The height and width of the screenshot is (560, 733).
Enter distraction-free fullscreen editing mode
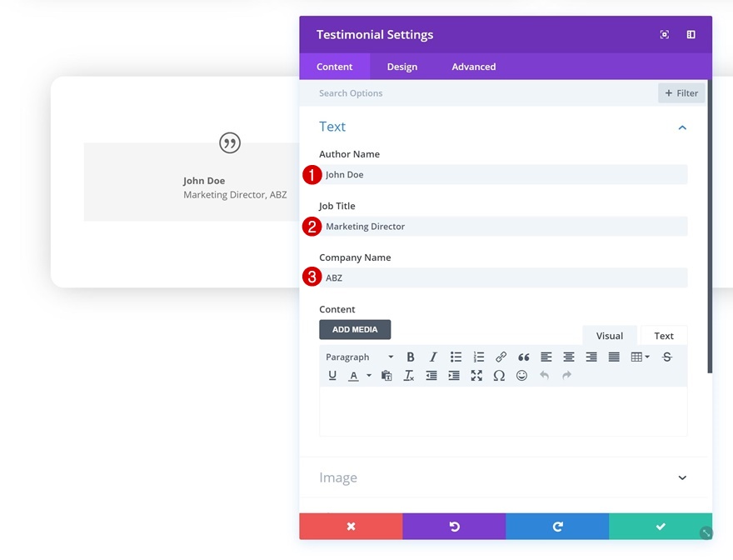tap(476, 375)
